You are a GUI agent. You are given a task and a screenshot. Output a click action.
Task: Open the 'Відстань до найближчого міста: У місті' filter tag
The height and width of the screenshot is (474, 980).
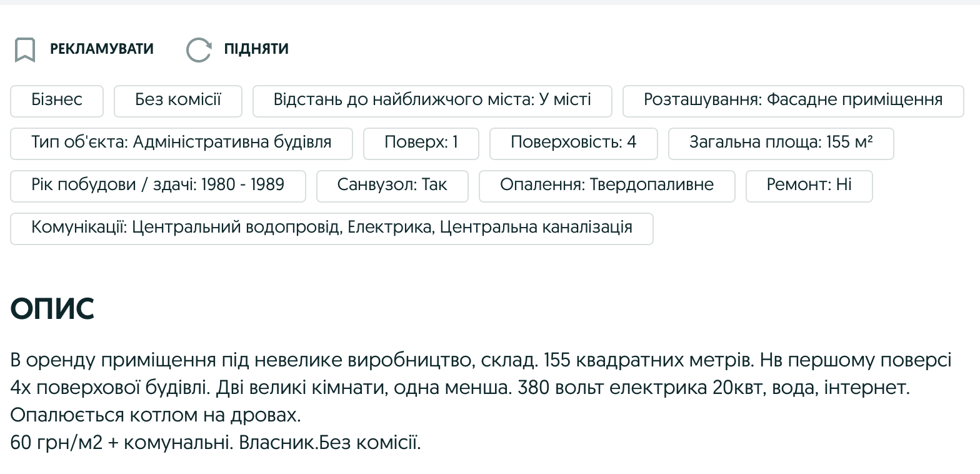pos(432,101)
